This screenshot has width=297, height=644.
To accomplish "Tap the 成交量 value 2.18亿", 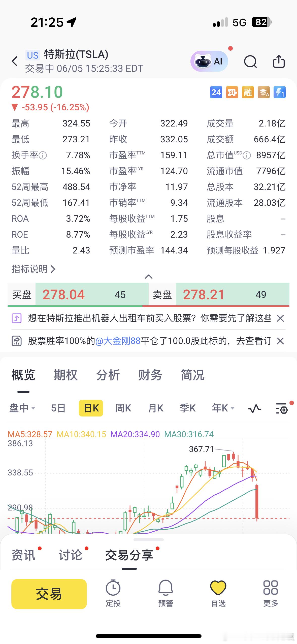I will click(272, 123).
